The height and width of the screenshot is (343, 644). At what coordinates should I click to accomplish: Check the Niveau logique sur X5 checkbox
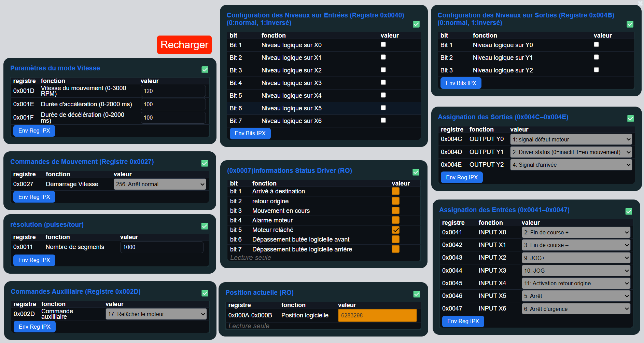[x=383, y=108]
